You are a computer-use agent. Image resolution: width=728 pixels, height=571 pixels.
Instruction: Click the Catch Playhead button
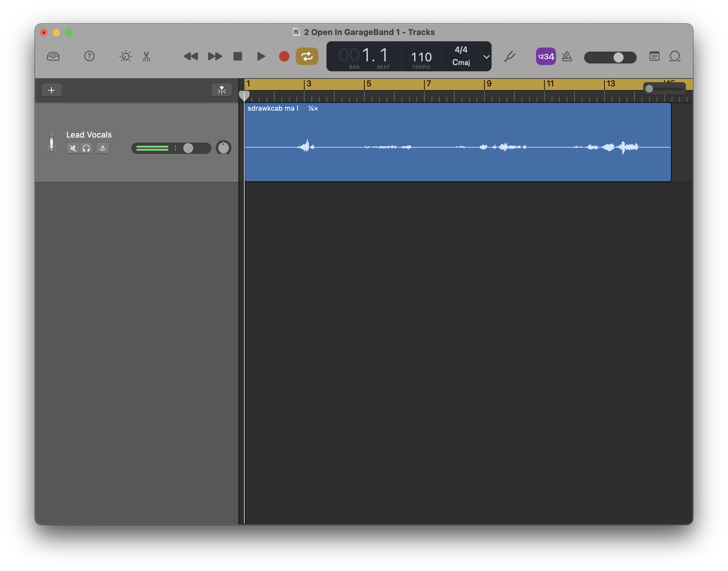(222, 90)
